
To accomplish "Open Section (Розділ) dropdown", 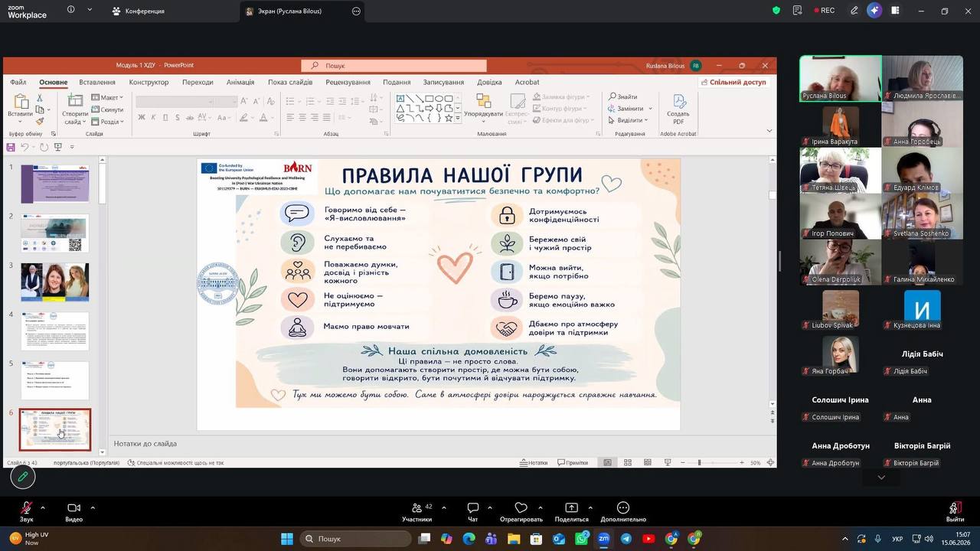I will click(107, 122).
